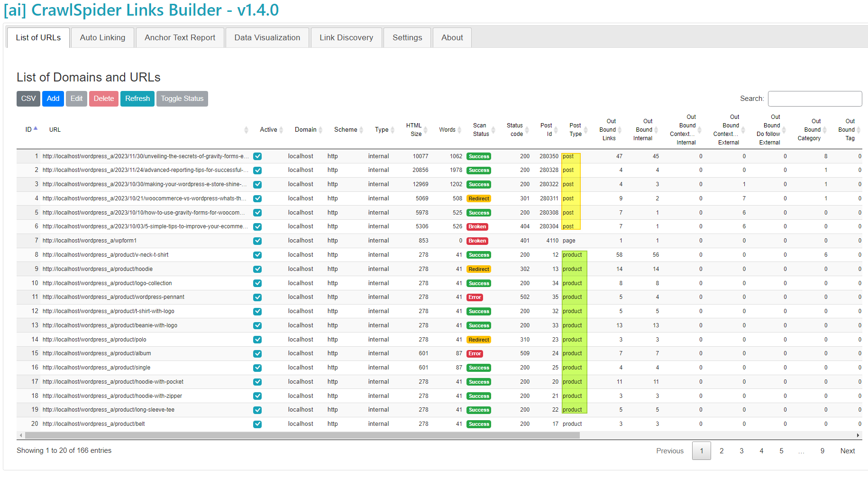Click right arrow of horizontal scrollbar
The image size is (868, 477).
pyautogui.click(x=858, y=435)
